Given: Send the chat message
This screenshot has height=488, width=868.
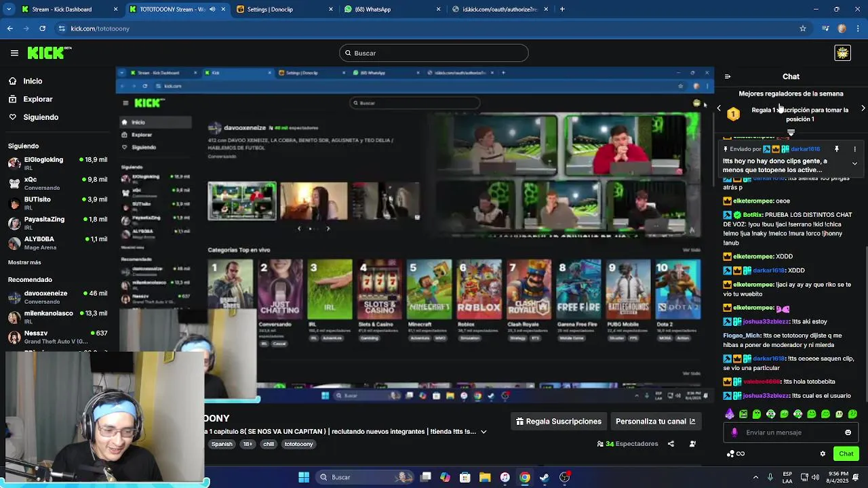Looking at the screenshot, I should coord(846,453).
